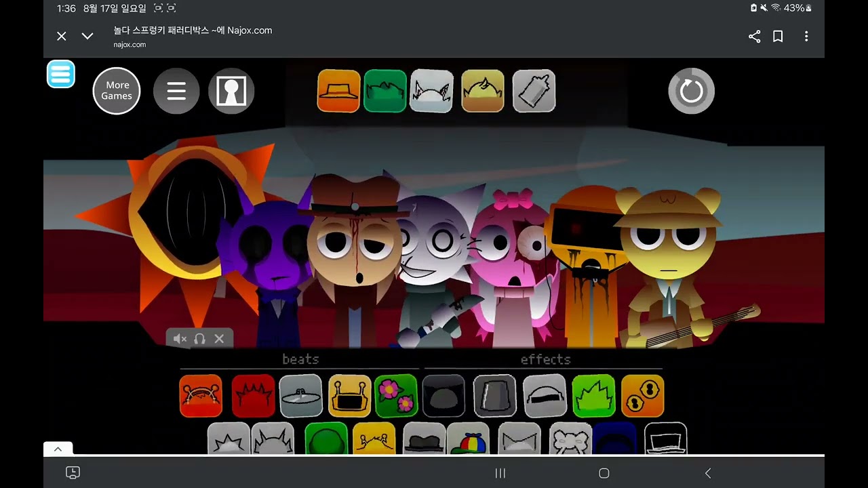Select the orange flat-brim hat icon
Viewport: 868px width, 488px height.
coord(338,91)
